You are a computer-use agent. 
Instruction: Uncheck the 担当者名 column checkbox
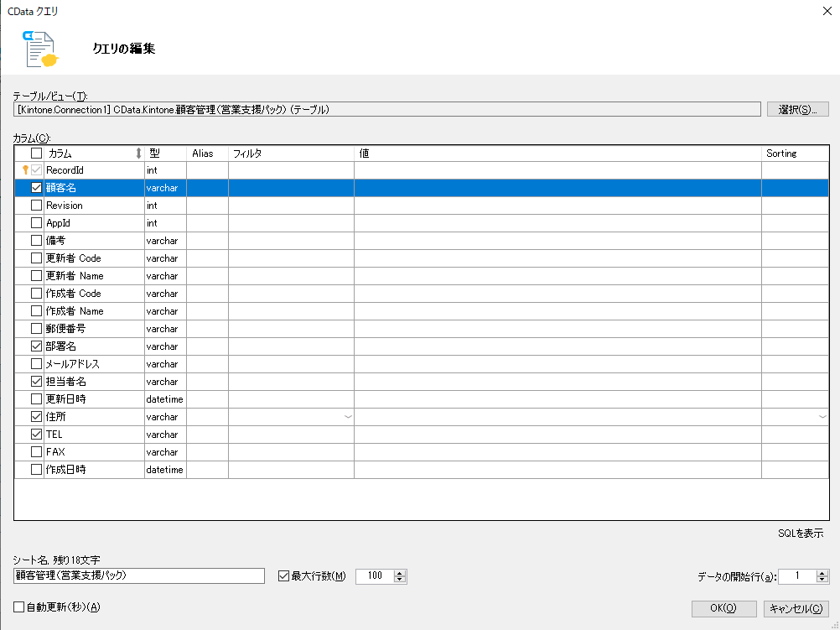pyautogui.click(x=36, y=382)
